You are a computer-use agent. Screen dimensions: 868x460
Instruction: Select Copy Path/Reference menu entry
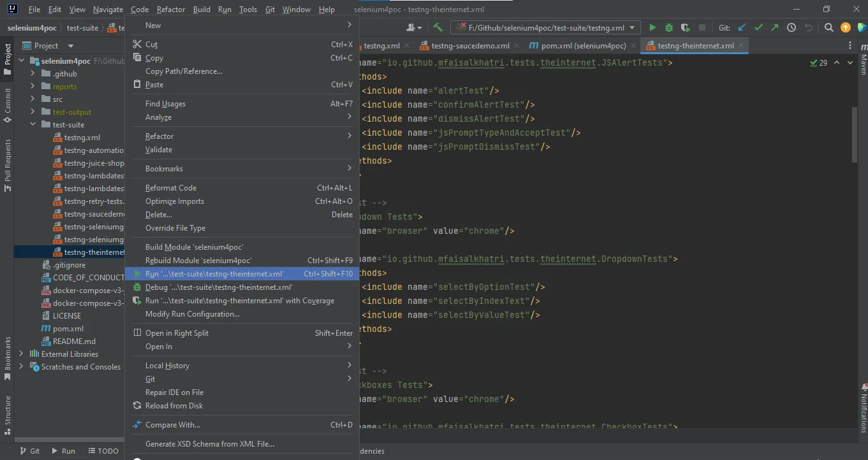(242, 71)
